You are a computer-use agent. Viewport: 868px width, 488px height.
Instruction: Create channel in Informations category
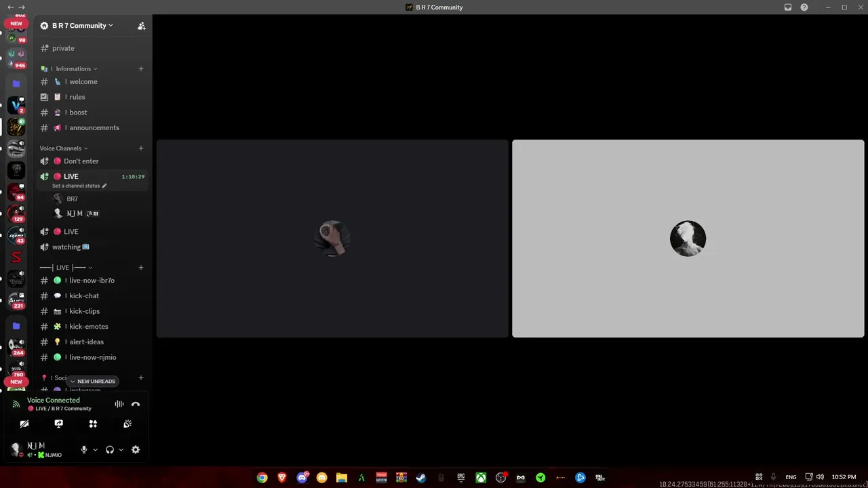141,68
